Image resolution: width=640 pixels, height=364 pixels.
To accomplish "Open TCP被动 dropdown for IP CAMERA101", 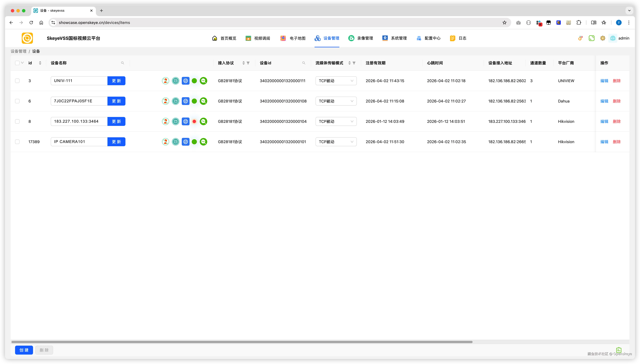I will pyautogui.click(x=336, y=142).
